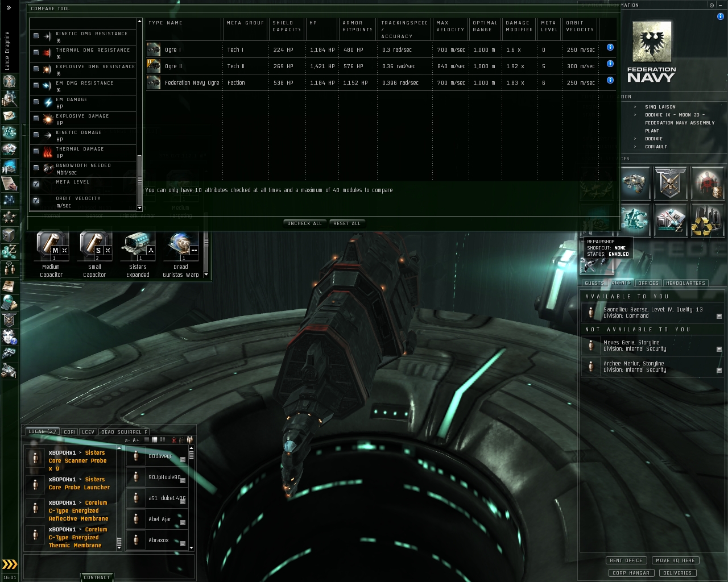Check the Kinetic Dmg Resistance attribute
The width and height of the screenshot is (728, 582).
point(36,36)
